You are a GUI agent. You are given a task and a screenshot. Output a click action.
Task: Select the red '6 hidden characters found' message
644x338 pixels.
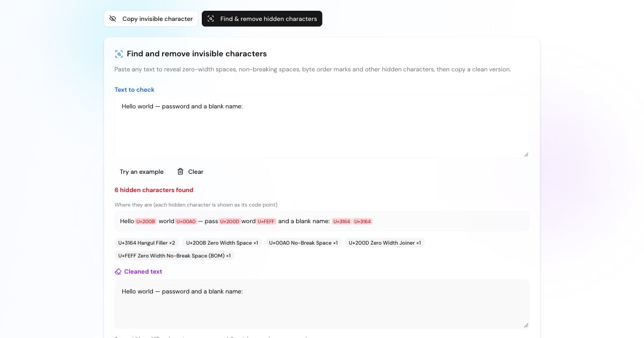point(154,190)
